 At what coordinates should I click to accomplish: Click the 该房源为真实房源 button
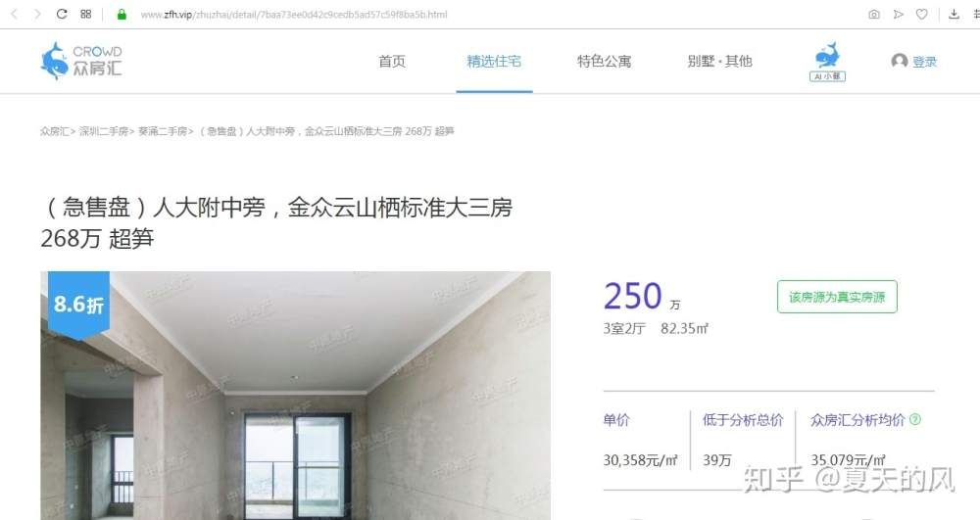837,297
